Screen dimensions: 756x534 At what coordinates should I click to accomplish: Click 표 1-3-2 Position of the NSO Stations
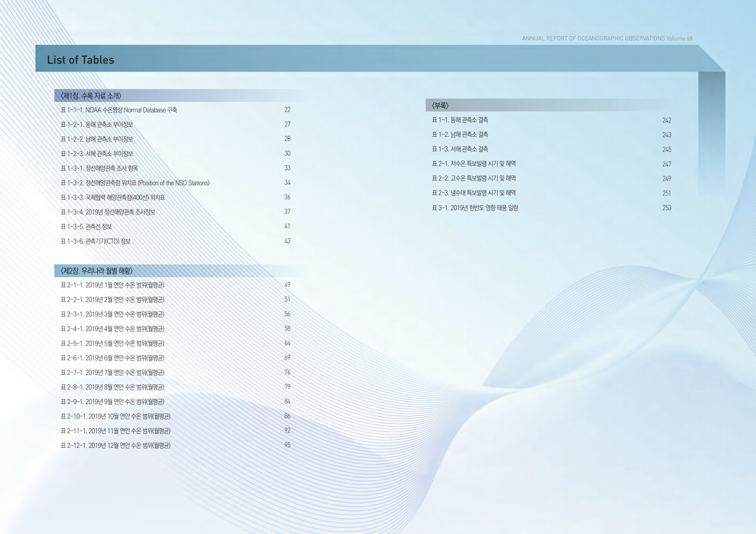point(135,183)
